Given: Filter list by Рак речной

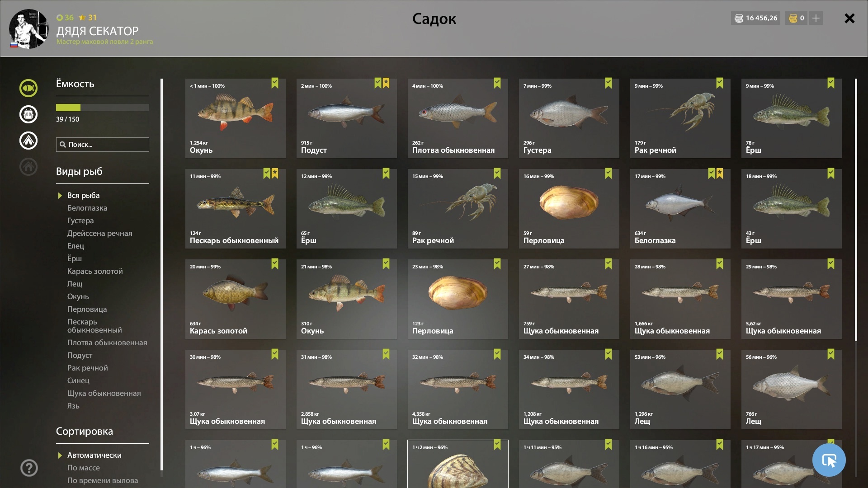Looking at the screenshot, I should tap(87, 368).
